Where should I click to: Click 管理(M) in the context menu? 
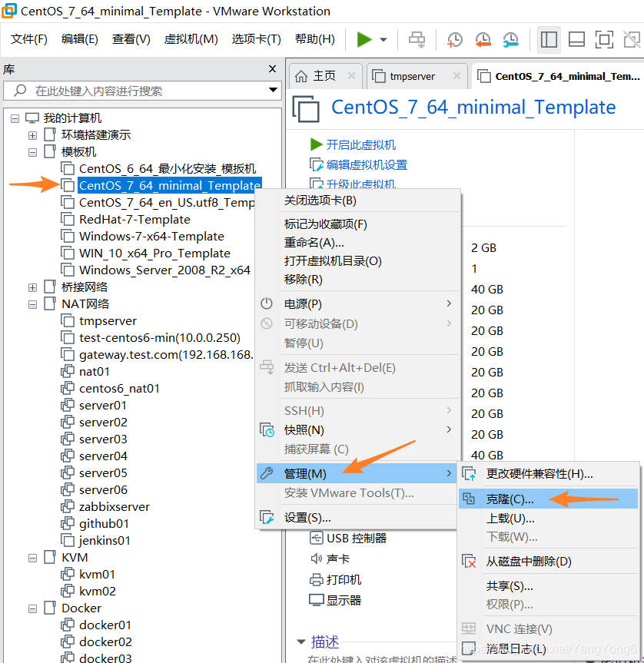tap(356, 473)
